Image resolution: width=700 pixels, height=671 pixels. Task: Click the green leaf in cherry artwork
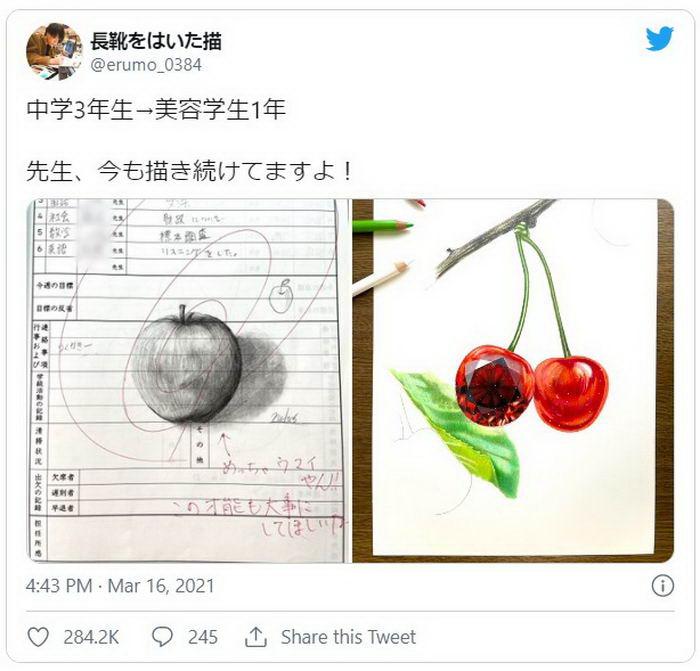(x=458, y=431)
